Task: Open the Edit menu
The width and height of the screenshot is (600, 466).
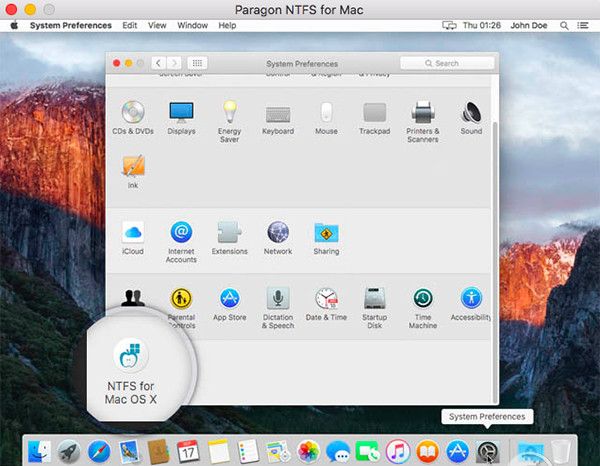Action: (130, 26)
